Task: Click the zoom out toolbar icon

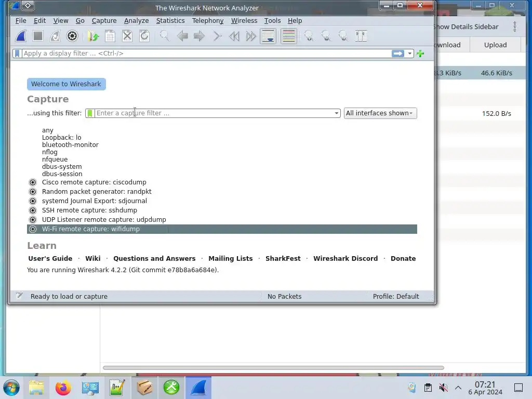Action: pyautogui.click(x=326, y=36)
